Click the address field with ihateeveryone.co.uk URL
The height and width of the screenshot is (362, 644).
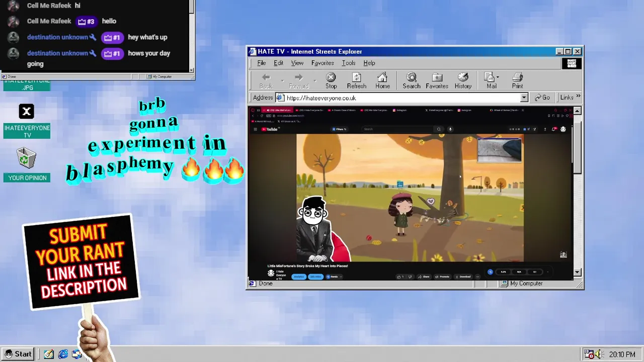(x=401, y=98)
